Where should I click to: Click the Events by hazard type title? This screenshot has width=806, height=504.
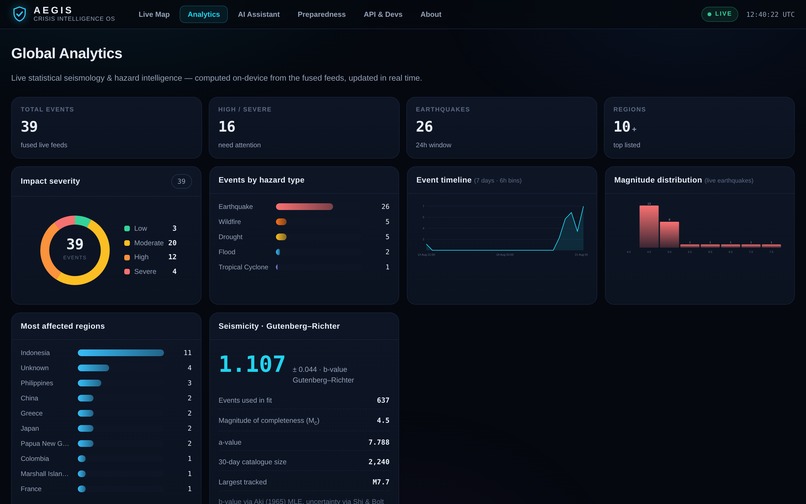[261, 180]
